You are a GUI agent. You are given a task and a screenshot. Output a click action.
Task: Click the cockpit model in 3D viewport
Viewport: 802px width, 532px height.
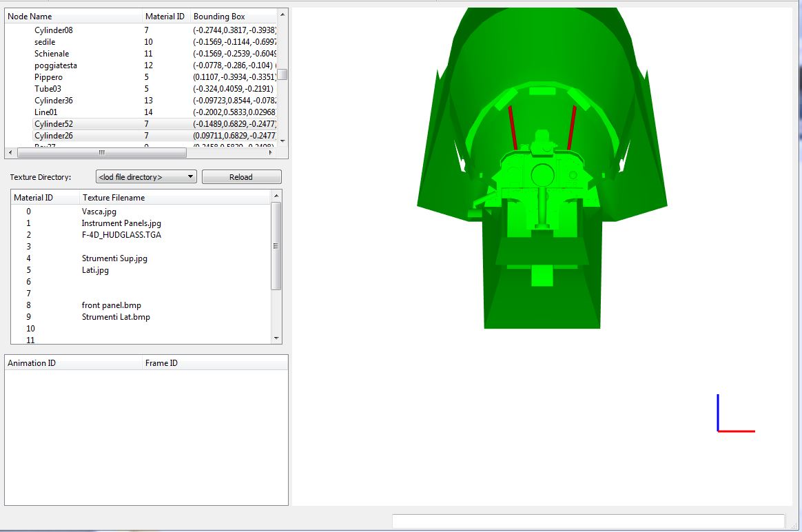[x=542, y=169]
